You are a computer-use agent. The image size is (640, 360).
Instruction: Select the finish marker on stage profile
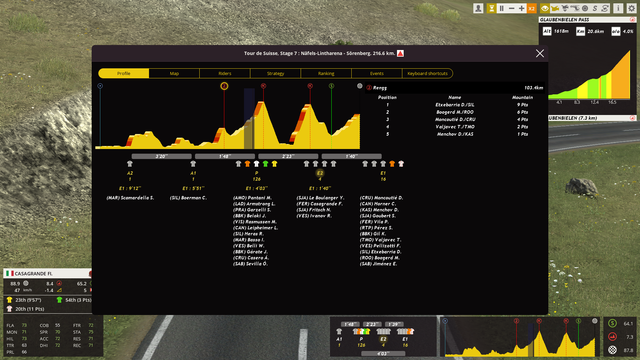point(360,86)
